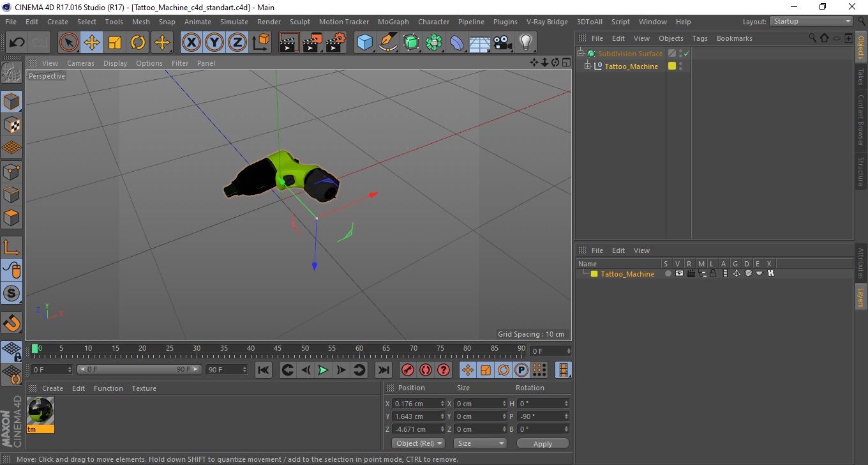Click Render View clapperboard icon
868x465 pixels.
click(290, 43)
